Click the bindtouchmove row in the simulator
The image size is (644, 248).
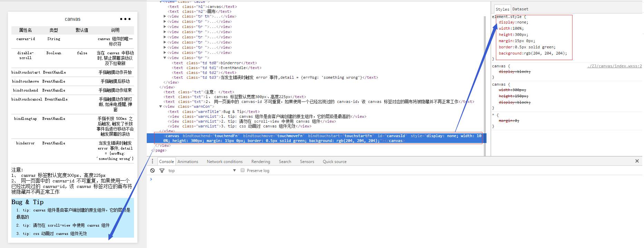tap(73, 81)
